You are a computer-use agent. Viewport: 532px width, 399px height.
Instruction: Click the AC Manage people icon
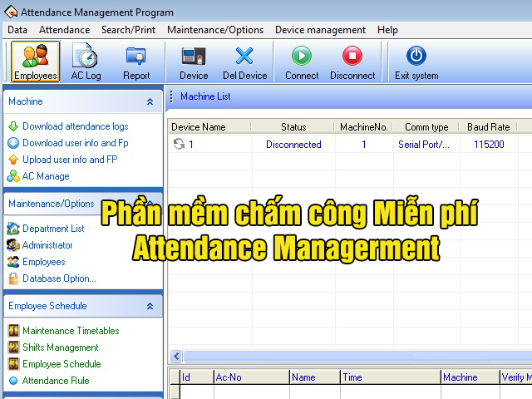pyautogui.click(x=13, y=176)
